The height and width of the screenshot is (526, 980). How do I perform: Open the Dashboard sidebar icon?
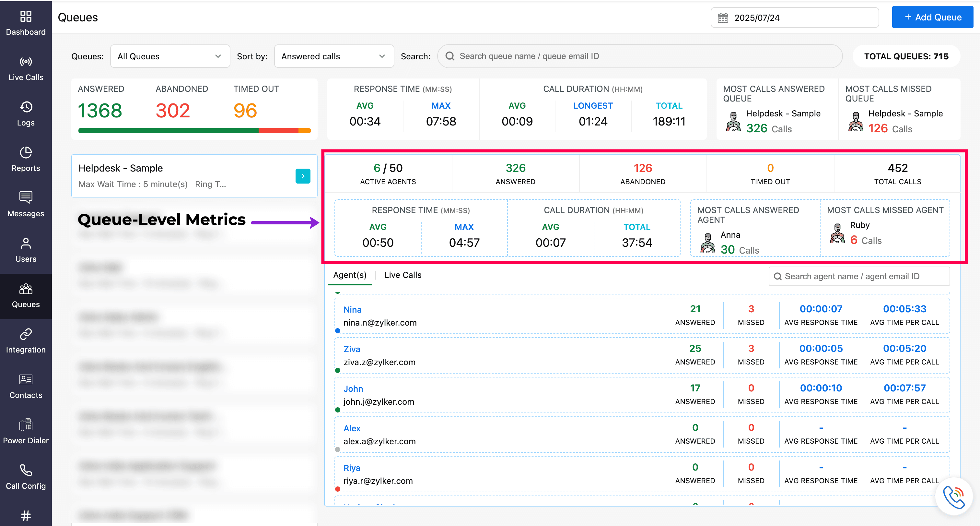pos(26,23)
